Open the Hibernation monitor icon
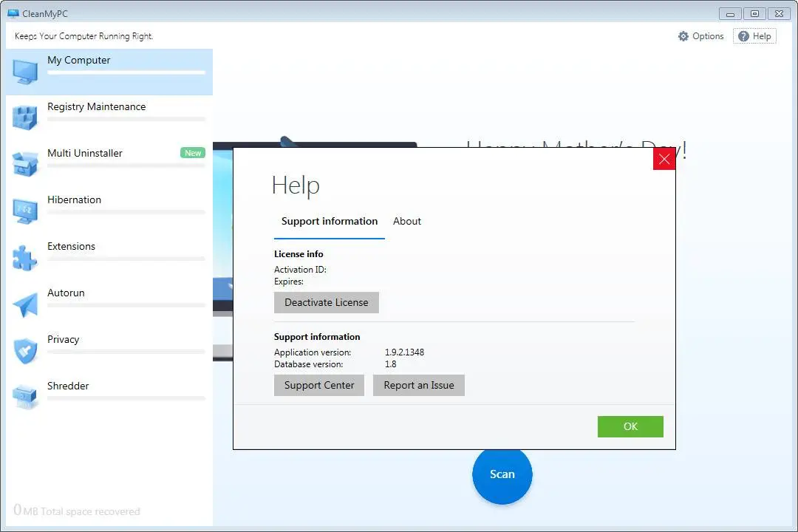The height and width of the screenshot is (532, 798). (x=25, y=211)
